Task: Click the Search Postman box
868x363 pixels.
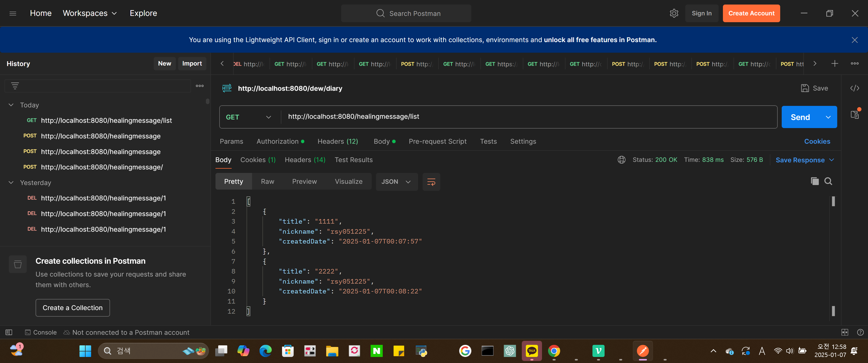Action: [406, 13]
